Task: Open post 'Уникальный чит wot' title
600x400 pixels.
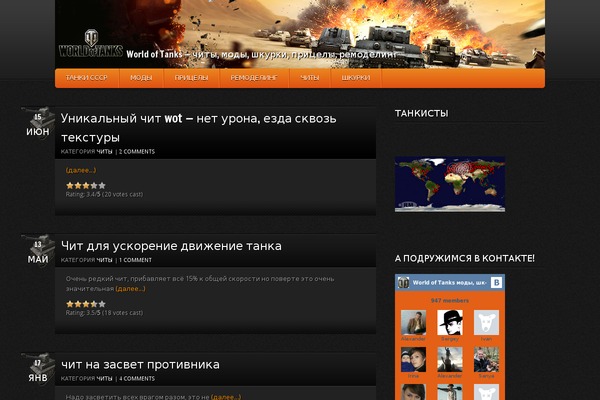Action: pos(198,127)
